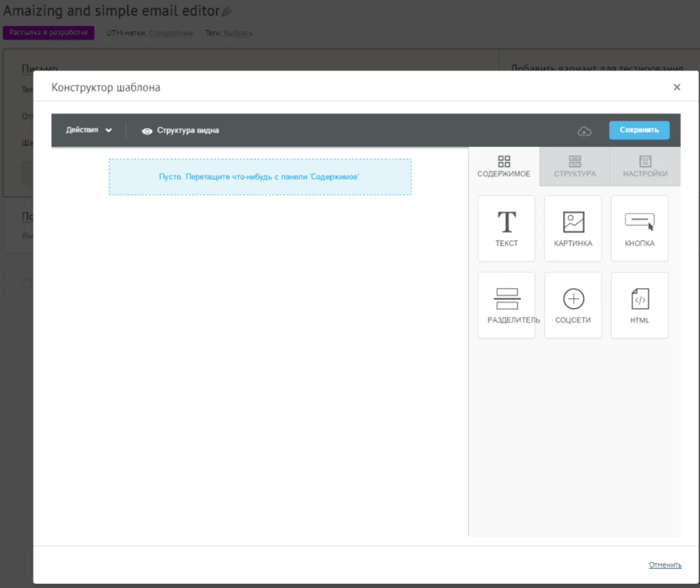Open the UTM-метки Стандартные selector
The height and width of the screenshot is (588, 700).
tap(171, 33)
